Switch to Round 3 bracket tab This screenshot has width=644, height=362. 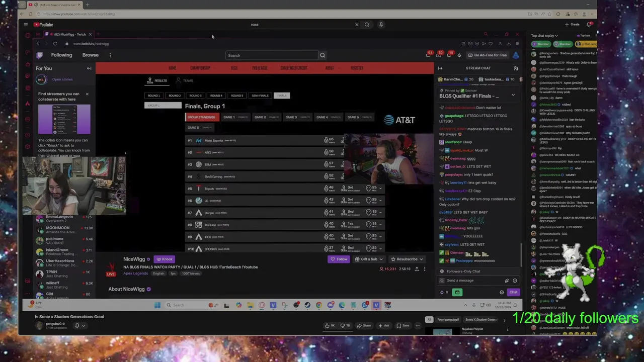[x=195, y=96]
